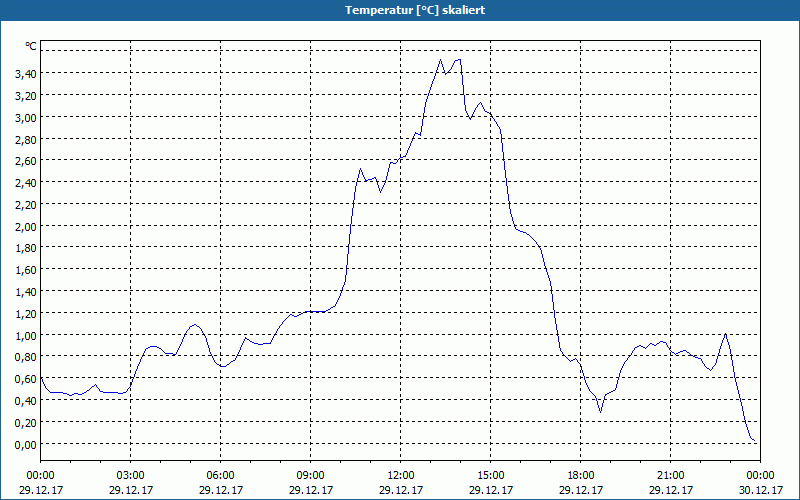The height and width of the screenshot is (500, 800).
Task: Select the 3,40 y-axis value
Action: pos(26,74)
